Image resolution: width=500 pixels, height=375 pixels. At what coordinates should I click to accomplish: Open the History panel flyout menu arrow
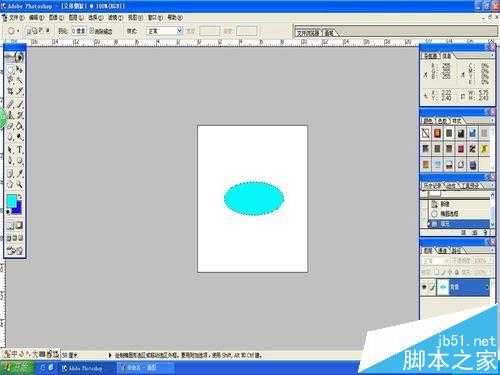pyautogui.click(x=492, y=185)
